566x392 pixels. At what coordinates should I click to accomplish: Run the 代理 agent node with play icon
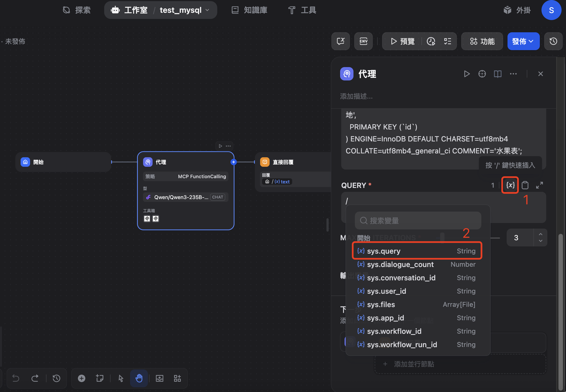[467, 74]
